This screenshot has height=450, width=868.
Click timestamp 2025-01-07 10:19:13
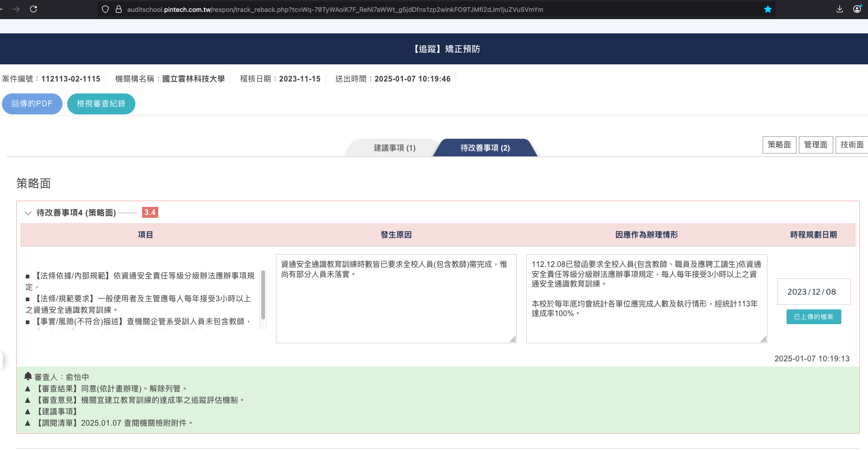(x=812, y=358)
